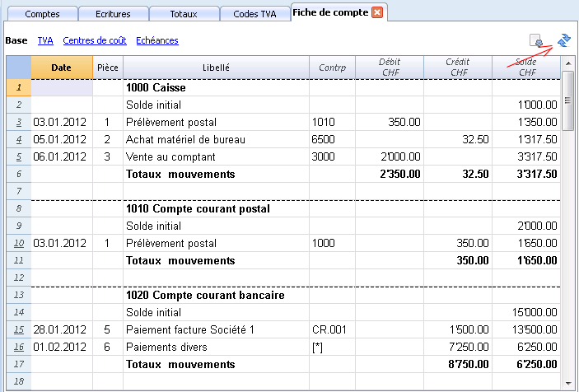Switch to the Ecritures tab
Screen dimensions: 579x392
(113, 14)
